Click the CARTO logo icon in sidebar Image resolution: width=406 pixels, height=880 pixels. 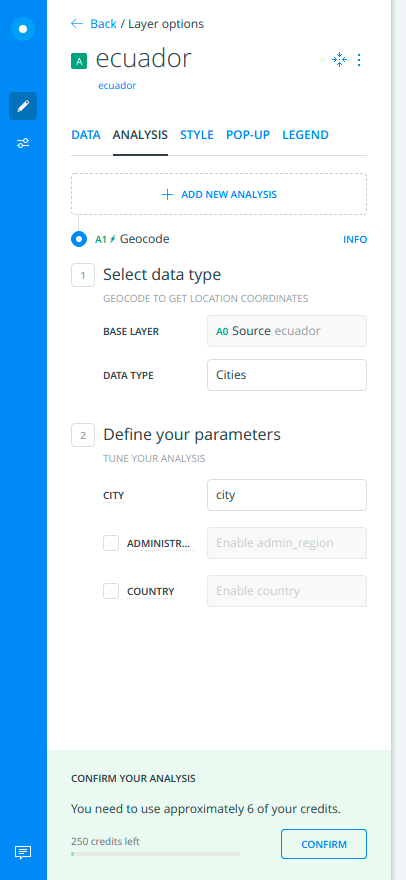23,29
